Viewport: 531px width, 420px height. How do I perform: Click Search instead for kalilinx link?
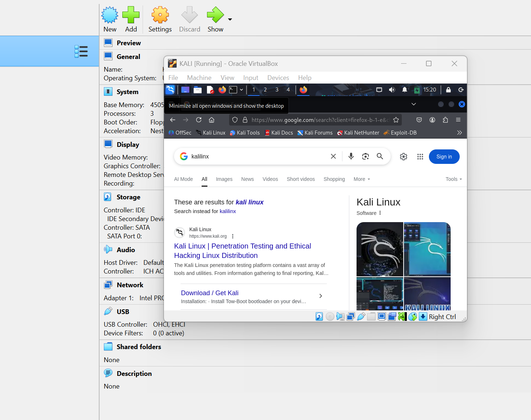tap(228, 211)
